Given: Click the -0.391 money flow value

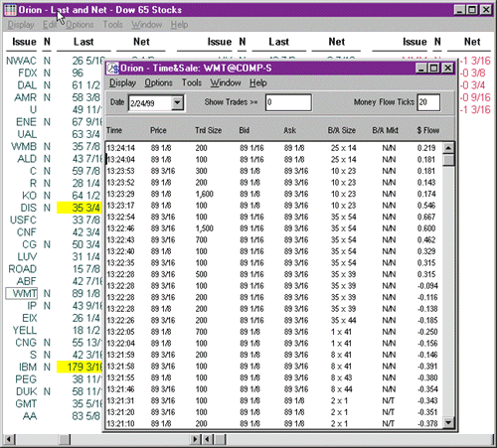Looking at the screenshot, I should coord(427,367).
